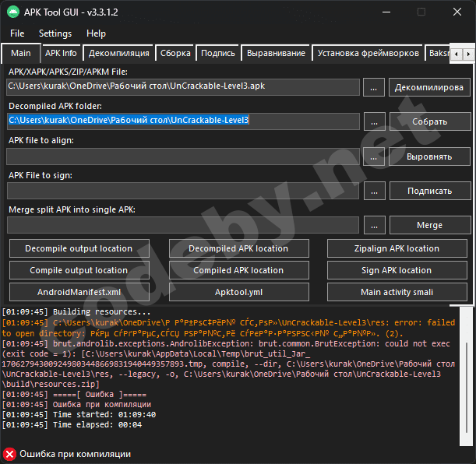
Task: Open the Help menu
Action: pyautogui.click(x=96, y=33)
